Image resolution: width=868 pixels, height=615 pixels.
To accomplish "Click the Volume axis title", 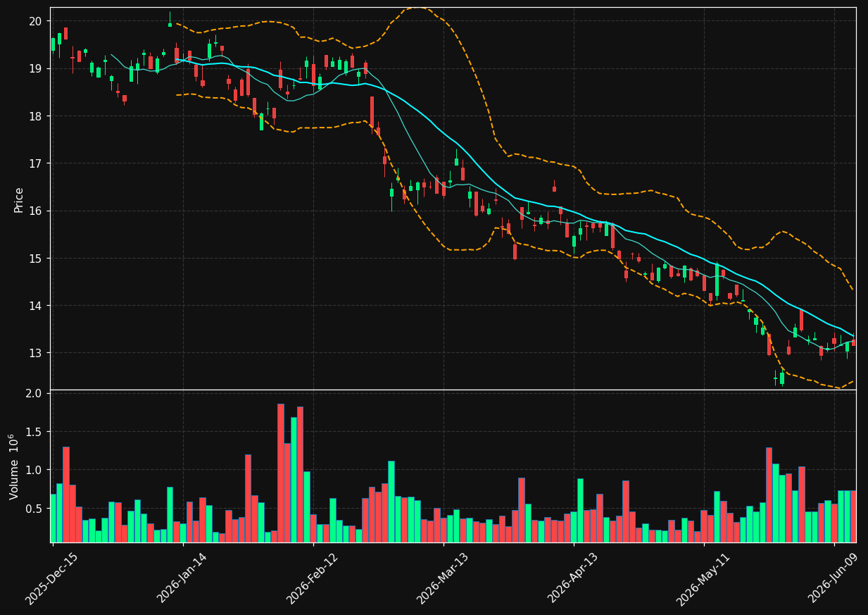I will coord(15,466).
